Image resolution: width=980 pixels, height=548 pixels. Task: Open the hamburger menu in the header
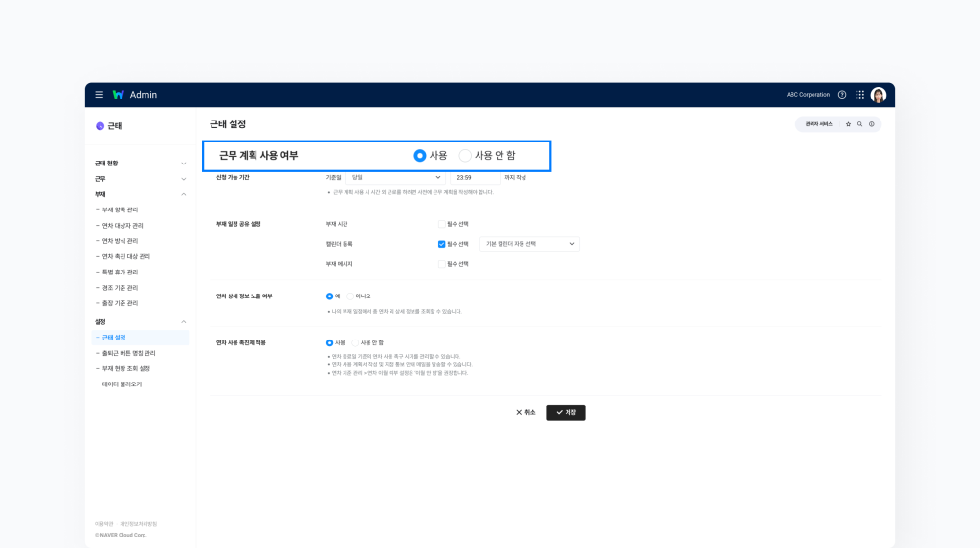[100, 95]
